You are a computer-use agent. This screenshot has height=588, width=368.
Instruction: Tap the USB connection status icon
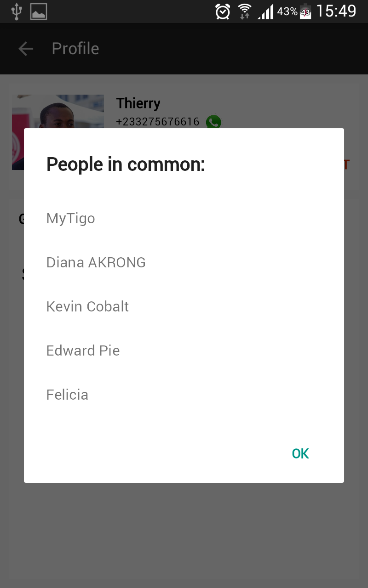coord(17,11)
